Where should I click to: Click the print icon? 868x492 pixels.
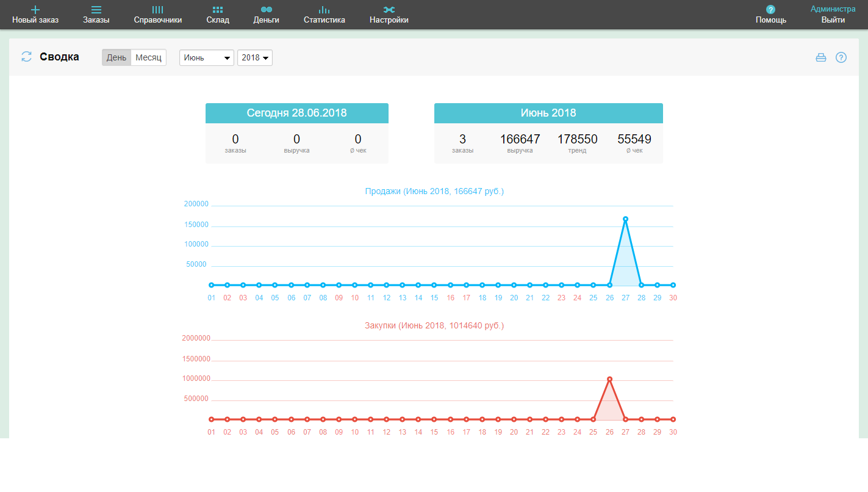pos(821,57)
